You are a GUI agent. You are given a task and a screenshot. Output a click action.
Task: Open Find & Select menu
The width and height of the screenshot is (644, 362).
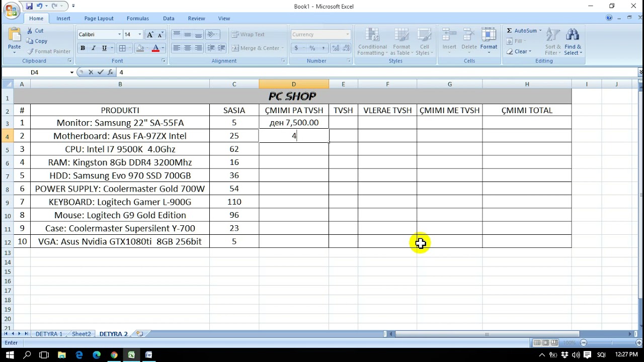[573, 41]
